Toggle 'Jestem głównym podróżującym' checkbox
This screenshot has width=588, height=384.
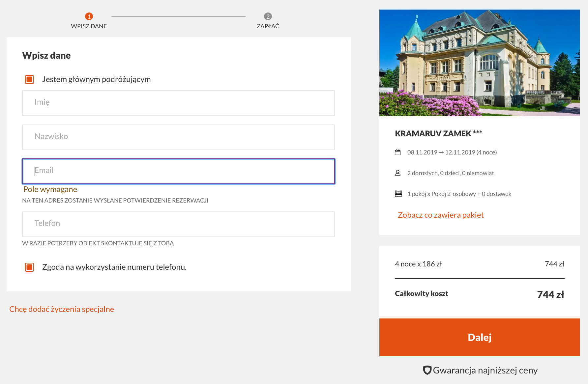pos(30,79)
